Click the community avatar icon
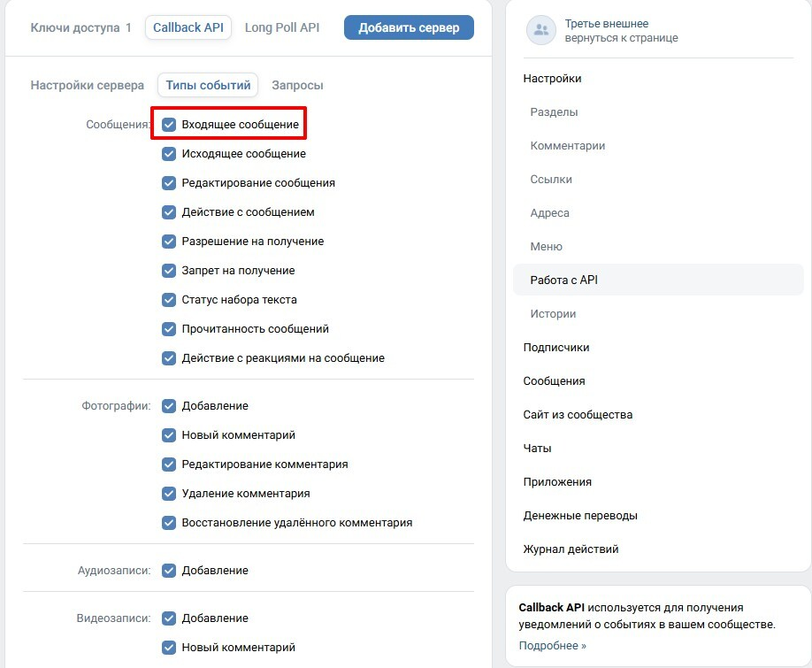The width and height of the screenshot is (812, 668). point(541,30)
